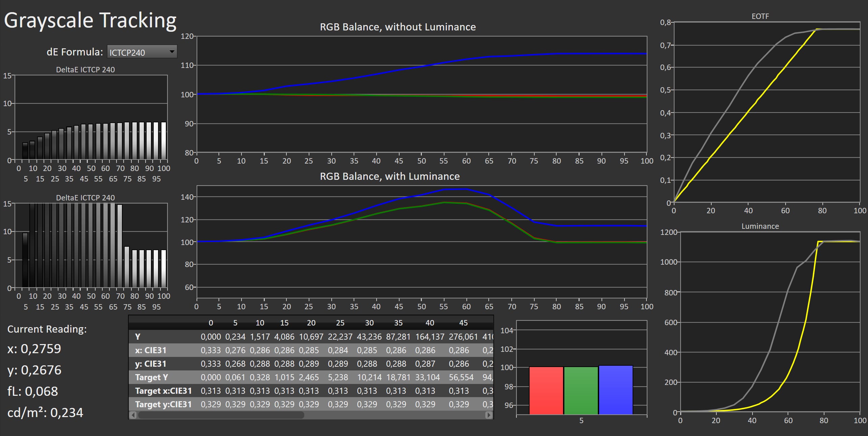Click the horizontal scrollbar thumb under table
The height and width of the screenshot is (436, 868).
[221, 415]
